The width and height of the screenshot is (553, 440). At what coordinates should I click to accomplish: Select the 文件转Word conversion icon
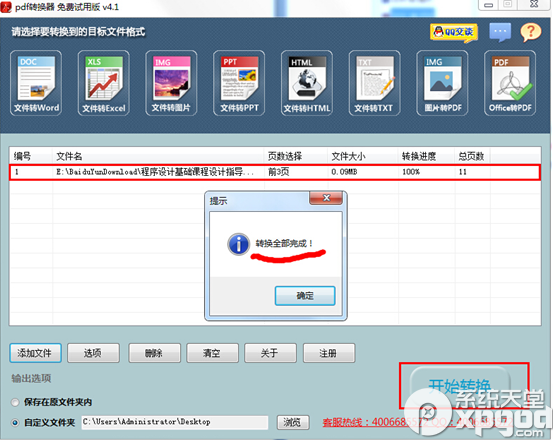pos(36,83)
